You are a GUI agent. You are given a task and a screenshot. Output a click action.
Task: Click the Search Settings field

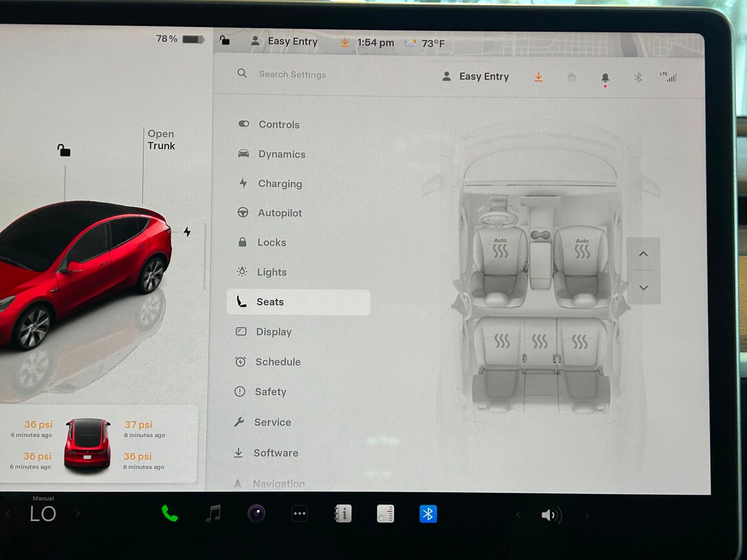292,74
